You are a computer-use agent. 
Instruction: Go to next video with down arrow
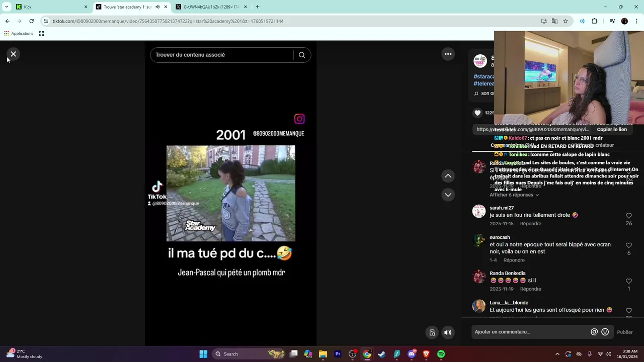(448, 195)
